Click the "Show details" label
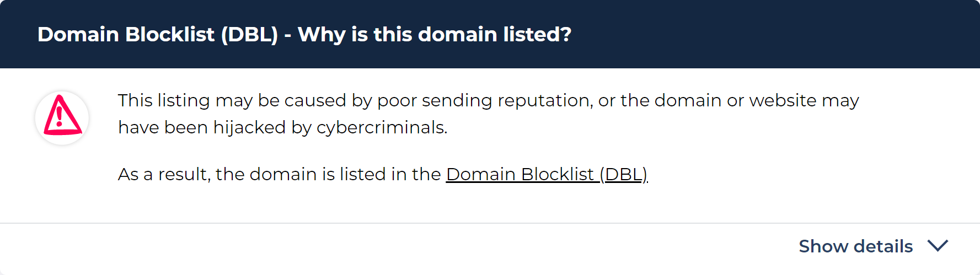Viewport: 980px width, 275px height. tap(855, 246)
